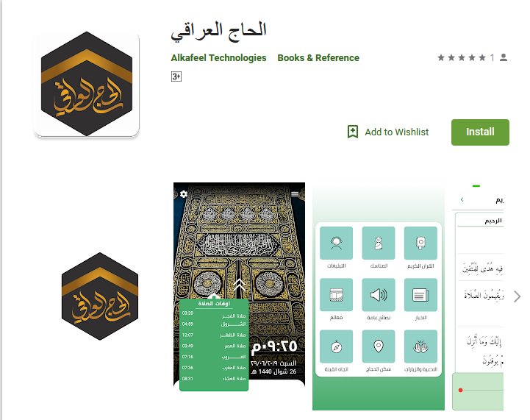Click the settings gear in first screenshot
This screenshot has width=530, height=420.
coord(184,194)
